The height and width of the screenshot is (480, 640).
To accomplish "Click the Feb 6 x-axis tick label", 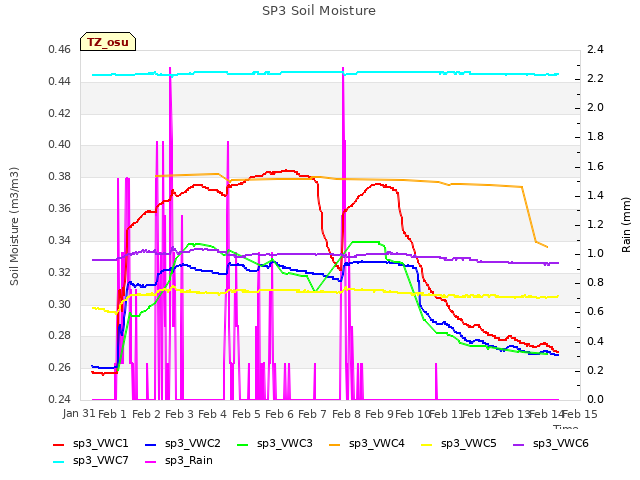I will point(279,414).
